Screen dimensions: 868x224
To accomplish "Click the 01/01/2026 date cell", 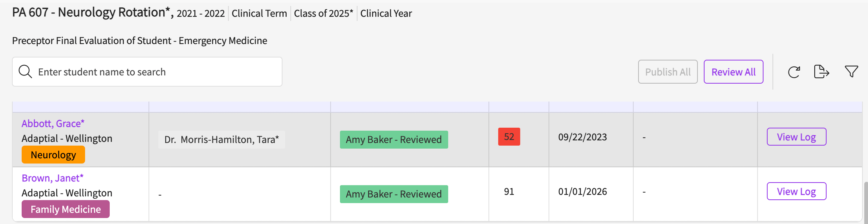I will (x=583, y=192).
